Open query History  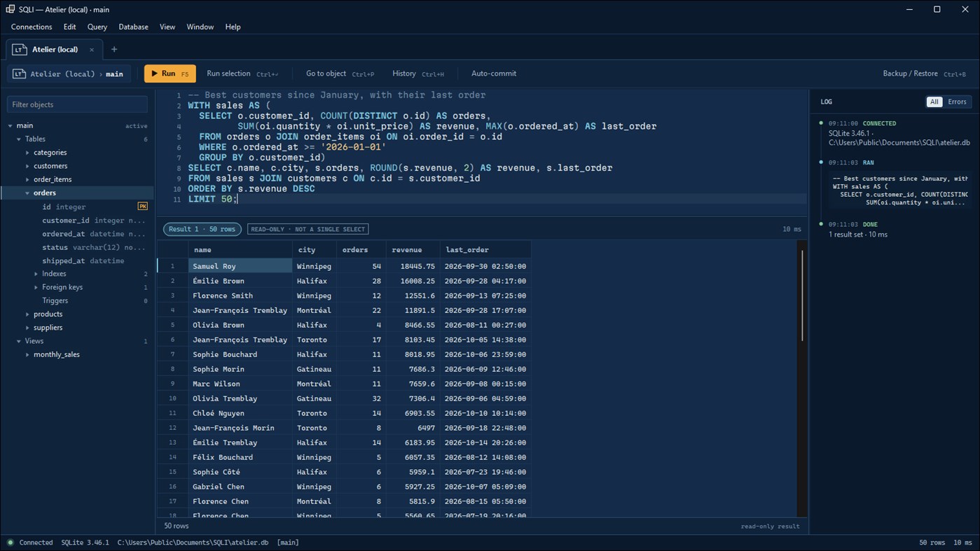[x=418, y=74]
